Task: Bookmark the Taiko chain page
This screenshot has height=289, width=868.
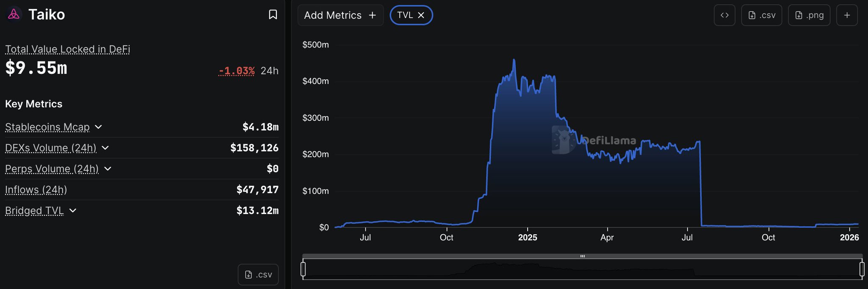Action: point(273,14)
